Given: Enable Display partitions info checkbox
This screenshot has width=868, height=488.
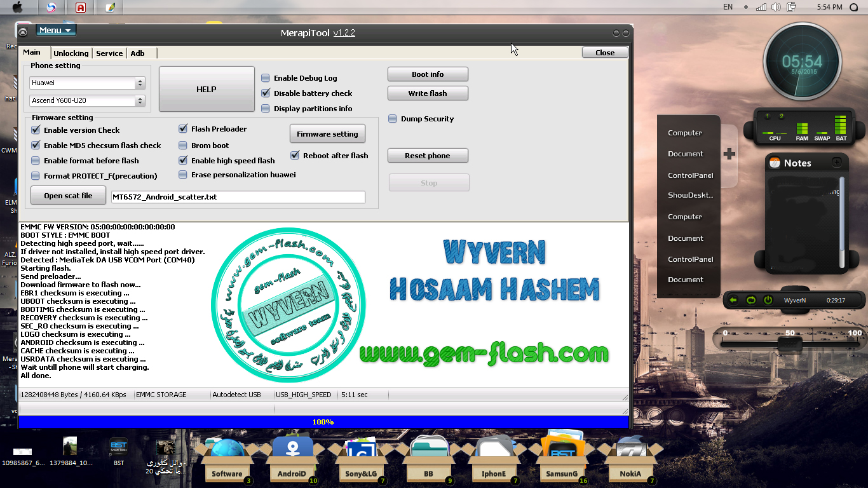Looking at the screenshot, I should coord(266,109).
